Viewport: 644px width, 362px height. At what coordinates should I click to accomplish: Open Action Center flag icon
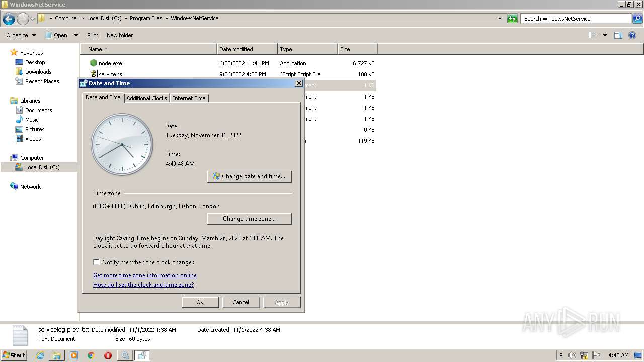click(x=596, y=355)
